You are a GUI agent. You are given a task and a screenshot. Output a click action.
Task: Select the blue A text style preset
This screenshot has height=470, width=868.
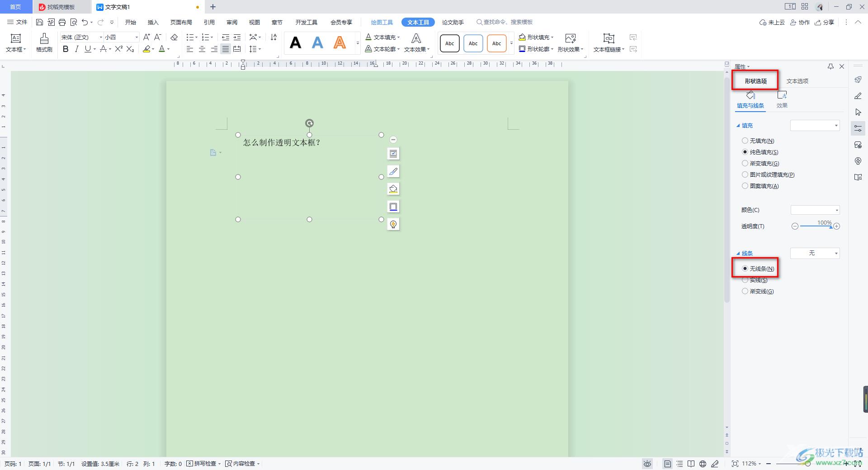point(317,43)
